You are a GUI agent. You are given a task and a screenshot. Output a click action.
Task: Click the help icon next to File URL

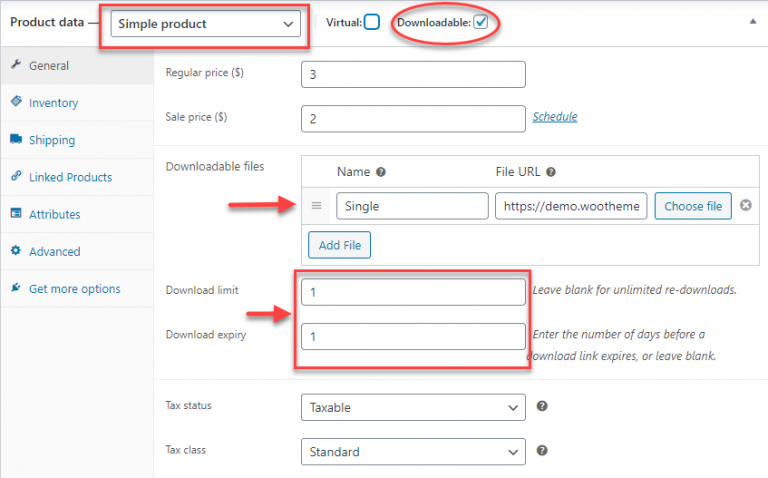point(551,172)
